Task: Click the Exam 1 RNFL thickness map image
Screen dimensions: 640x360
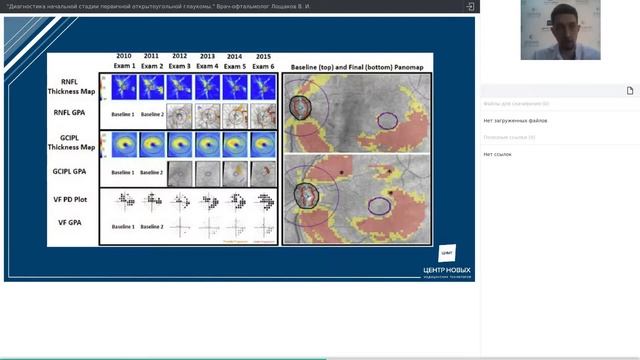Action: (124, 87)
